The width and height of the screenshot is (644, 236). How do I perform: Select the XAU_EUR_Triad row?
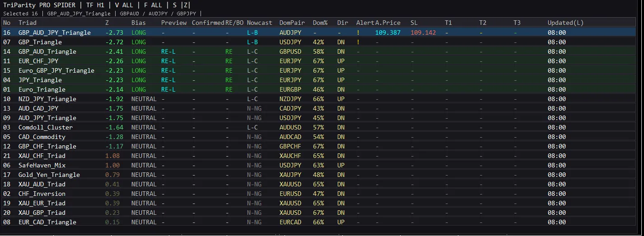coord(318,203)
